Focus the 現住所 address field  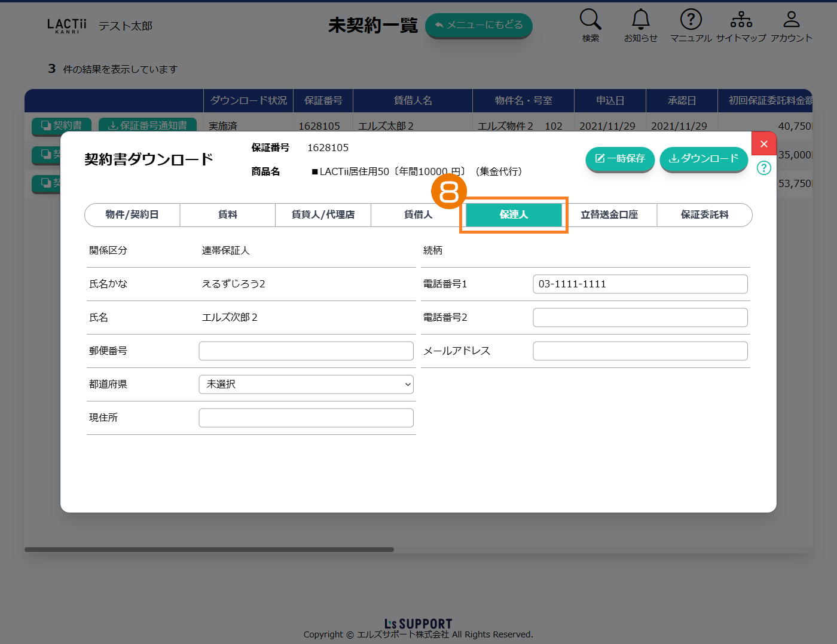(x=306, y=418)
